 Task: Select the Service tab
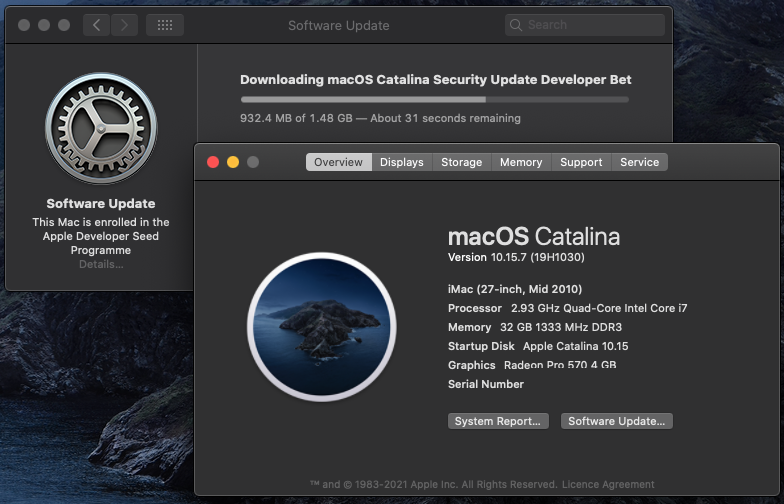click(x=640, y=162)
